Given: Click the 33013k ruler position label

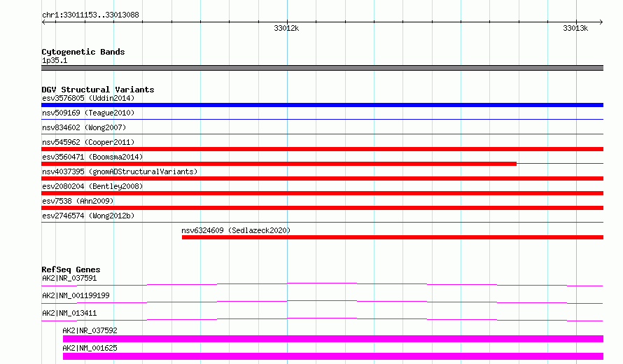Looking at the screenshot, I should click(575, 28).
